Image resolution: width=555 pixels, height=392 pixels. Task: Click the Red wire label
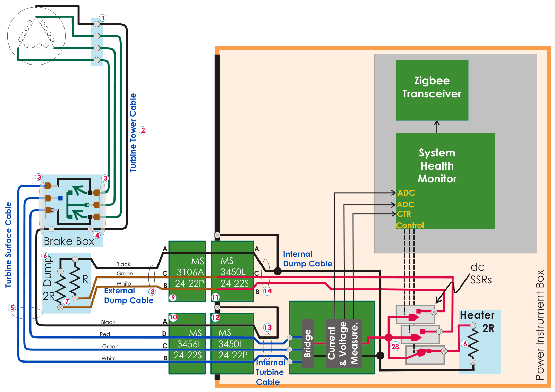(105, 334)
